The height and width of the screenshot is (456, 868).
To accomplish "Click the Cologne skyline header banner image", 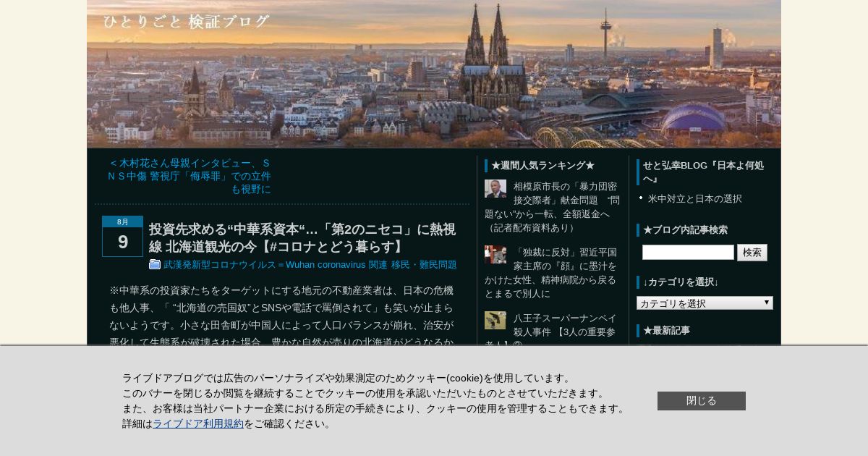I will 434,74.
